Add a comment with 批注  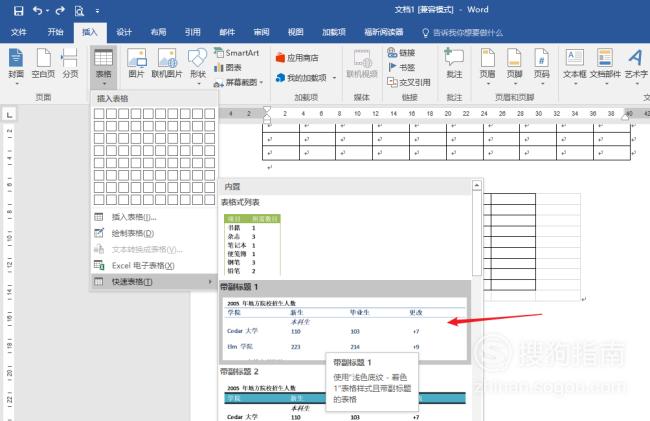click(x=454, y=63)
